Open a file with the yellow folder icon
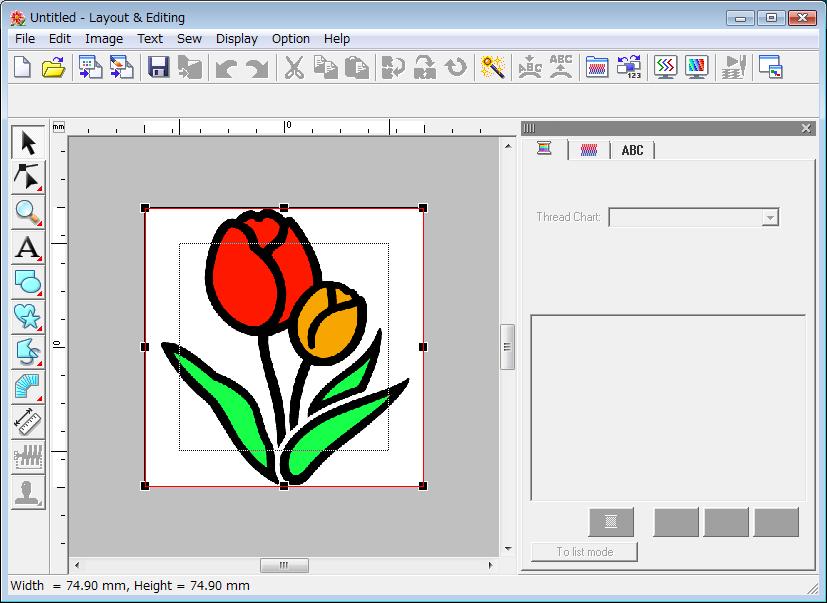The height and width of the screenshot is (603, 827). (53, 68)
